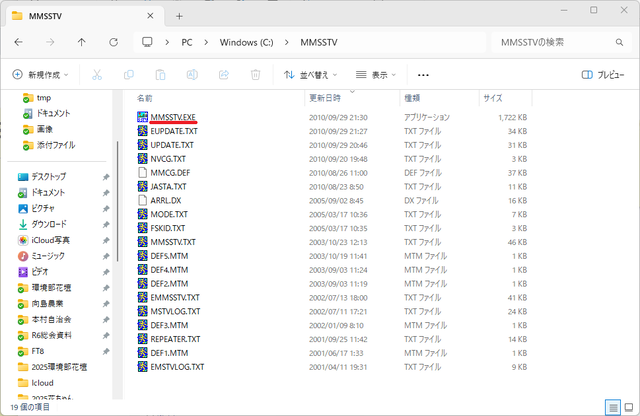
Task: Click MMSSTV in the address breadcrumb
Action: (319, 42)
